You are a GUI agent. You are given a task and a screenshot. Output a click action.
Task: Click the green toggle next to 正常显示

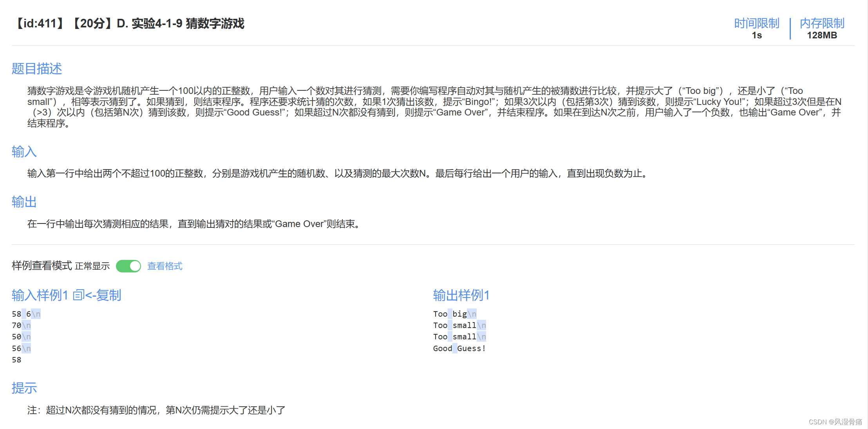tap(128, 266)
